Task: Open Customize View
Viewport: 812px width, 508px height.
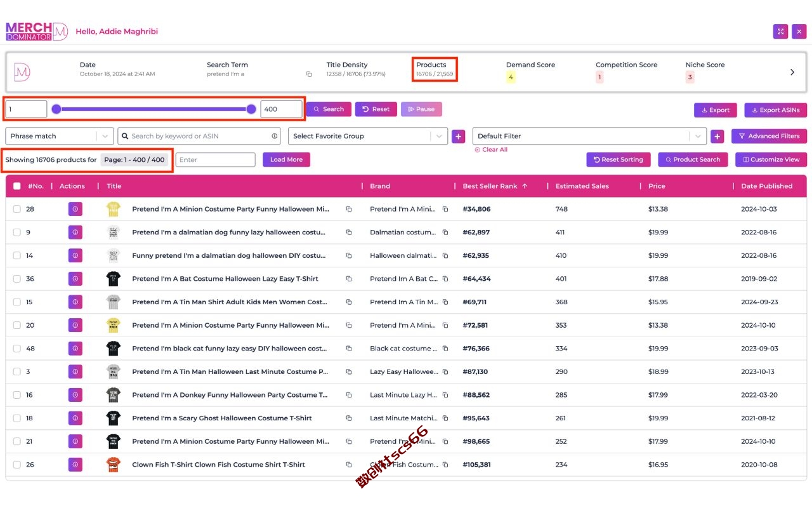Action: coord(771,159)
